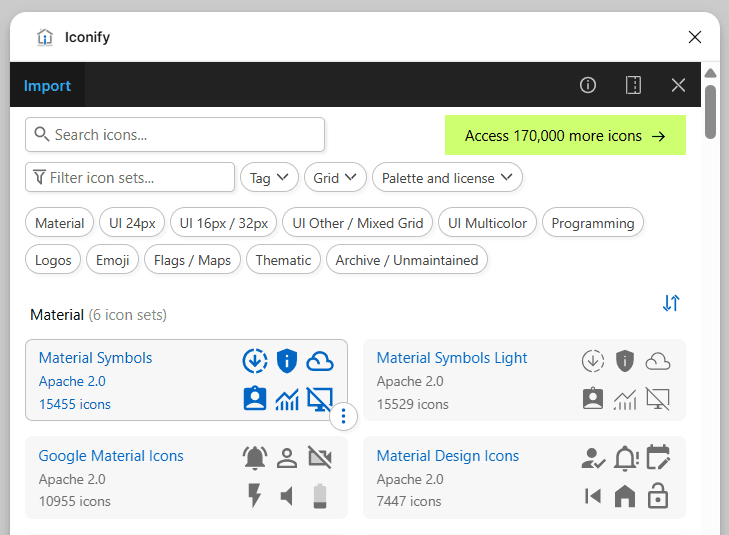This screenshot has height=535, width=729.
Task: Click the blue ID badge person icon
Action: [x=255, y=398]
